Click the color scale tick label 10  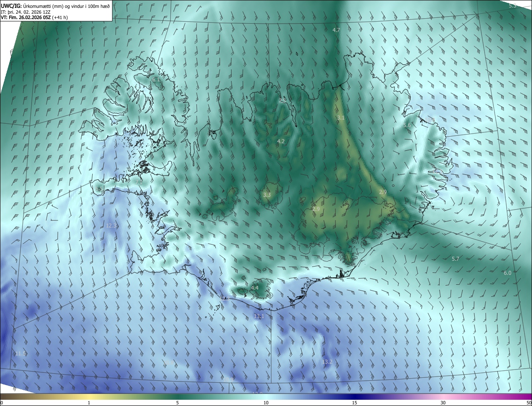coord(266,403)
